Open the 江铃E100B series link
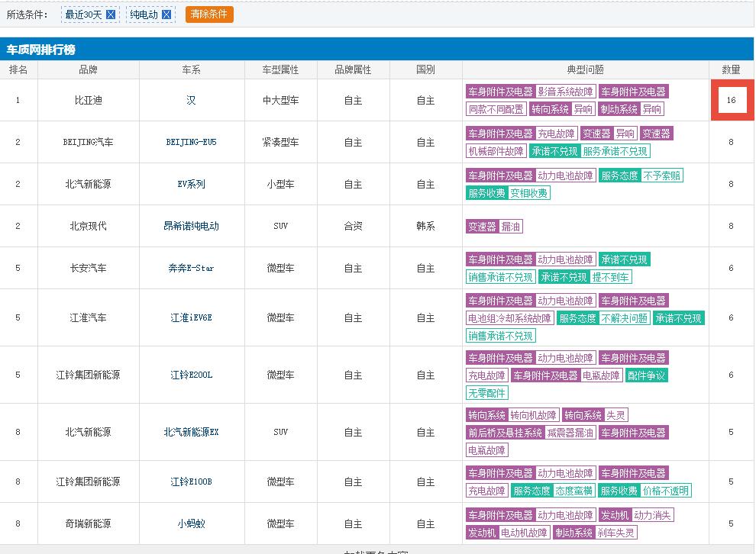The width and height of the screenshot is (756, 554). coord(192,482)
